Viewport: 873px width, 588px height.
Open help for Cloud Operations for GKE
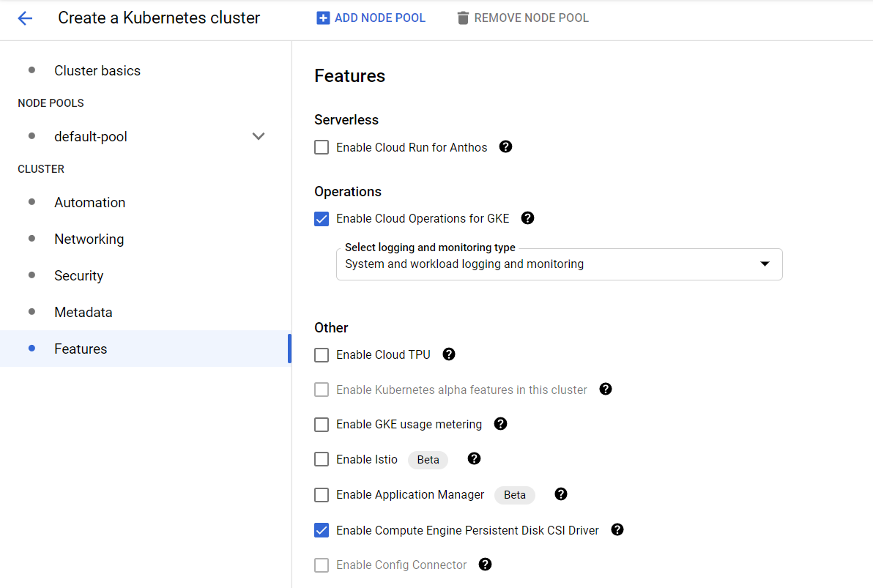pyautogui.click(x=527, y=217)
